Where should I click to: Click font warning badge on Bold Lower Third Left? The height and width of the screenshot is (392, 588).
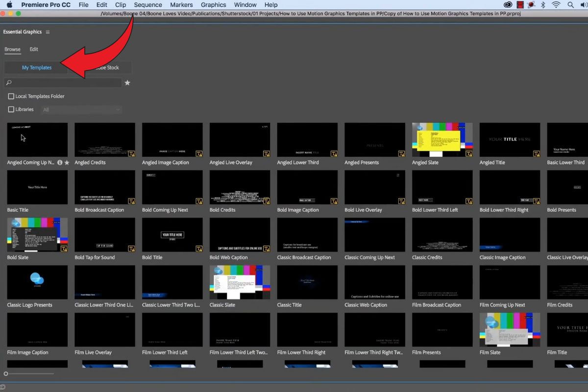tap(469, 201)
